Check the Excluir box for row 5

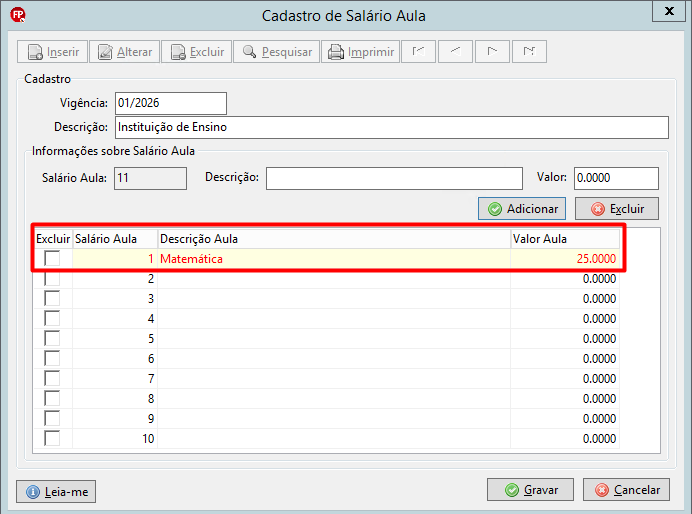tap(52, 338)
